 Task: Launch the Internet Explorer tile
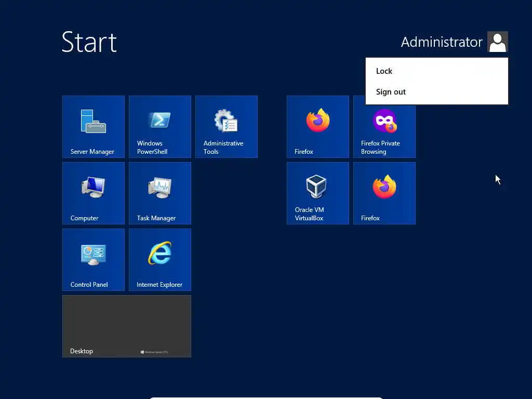click(160, 260)
